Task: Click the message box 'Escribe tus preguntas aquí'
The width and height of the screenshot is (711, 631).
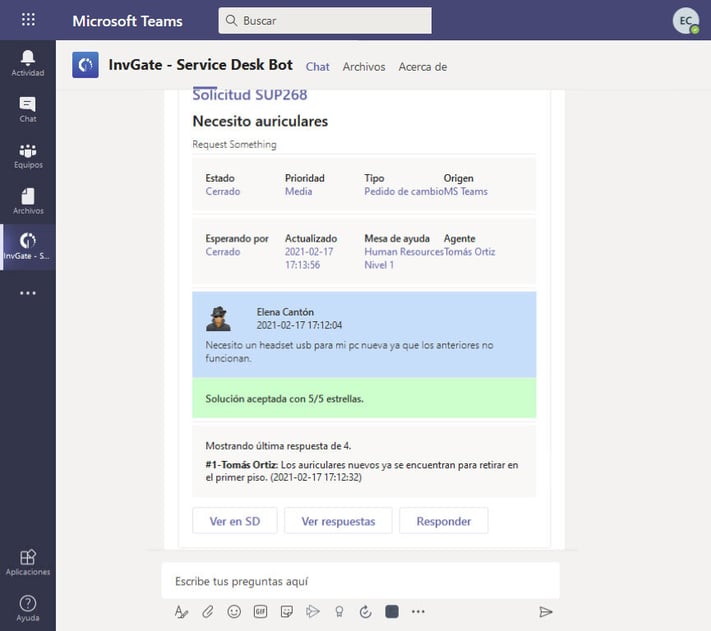Action: pyautogui.click(x=361, y=581)
